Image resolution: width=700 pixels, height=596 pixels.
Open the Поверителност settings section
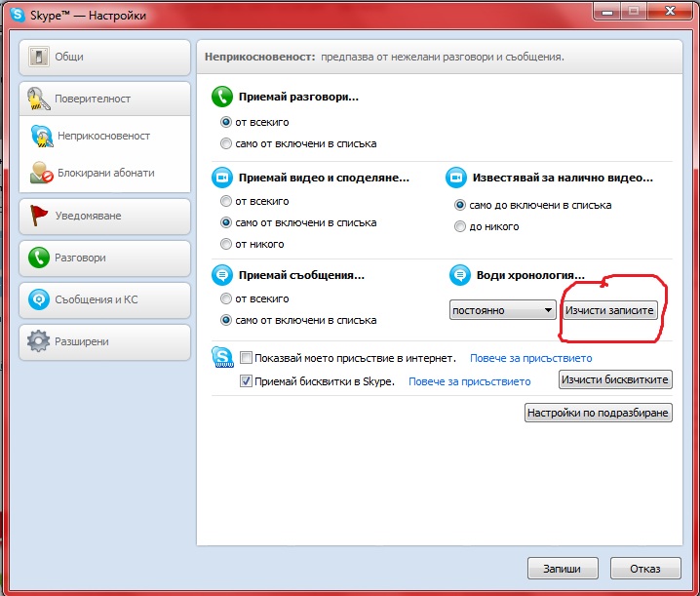tap(105, 99)
